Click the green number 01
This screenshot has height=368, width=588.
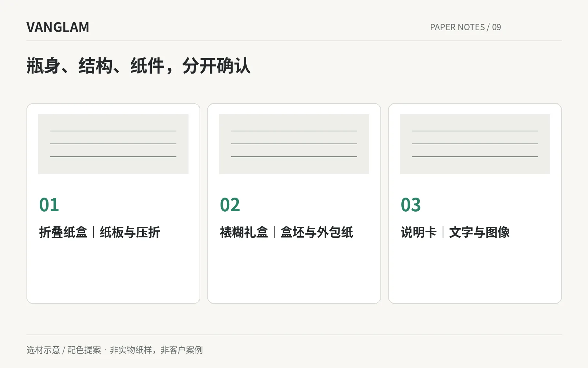[49, 205]
